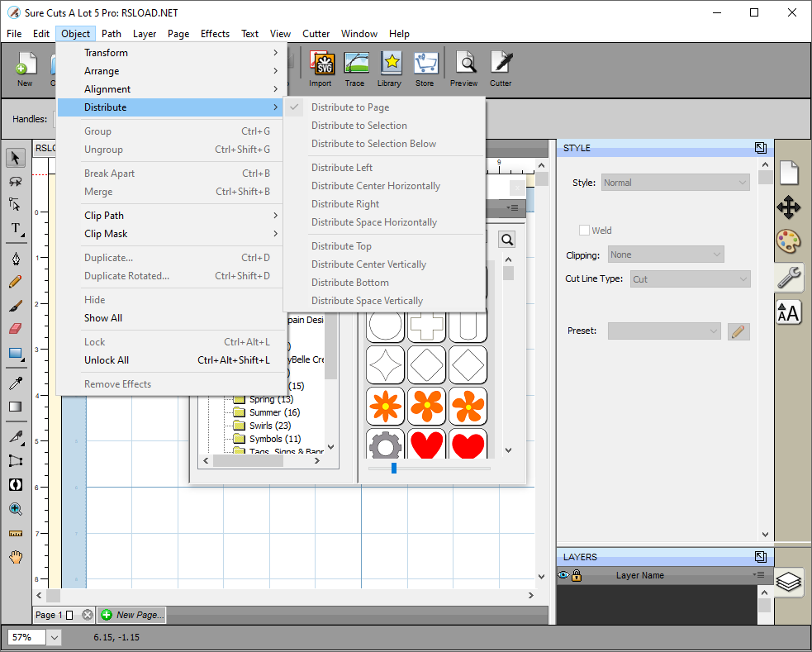Viewport: 812px width, 652px height.
Task: Click the Import SVG toolbar icon
Action: click(321, 69)
